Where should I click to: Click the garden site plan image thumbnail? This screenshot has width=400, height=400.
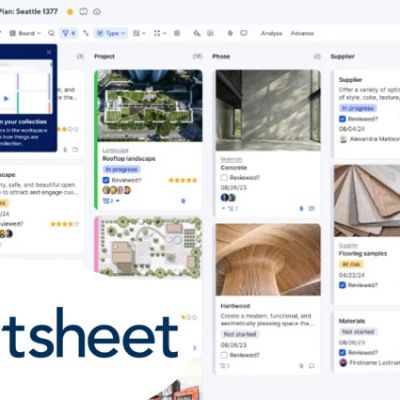150,247
